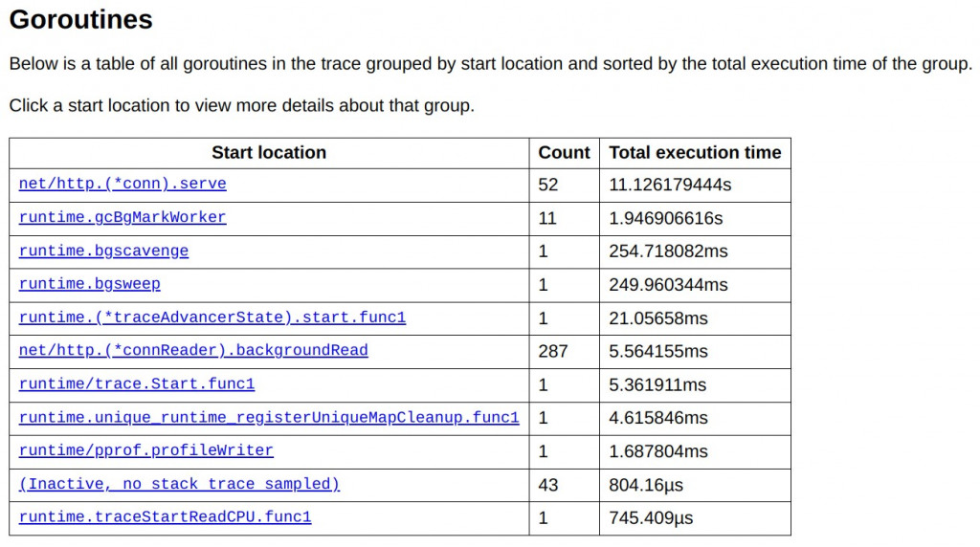Click the 1.946906616s execution time cell
This screenshot has height=547, width=980.
click(666, 218)
